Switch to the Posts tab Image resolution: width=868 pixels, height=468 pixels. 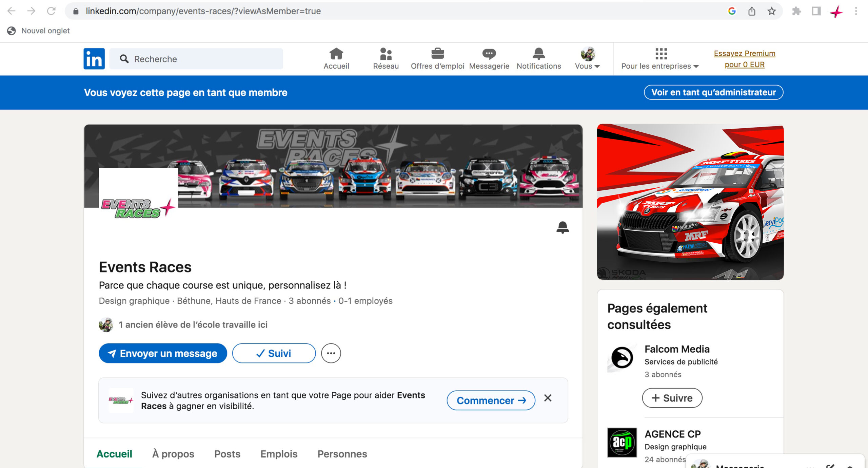pos(227,454)
